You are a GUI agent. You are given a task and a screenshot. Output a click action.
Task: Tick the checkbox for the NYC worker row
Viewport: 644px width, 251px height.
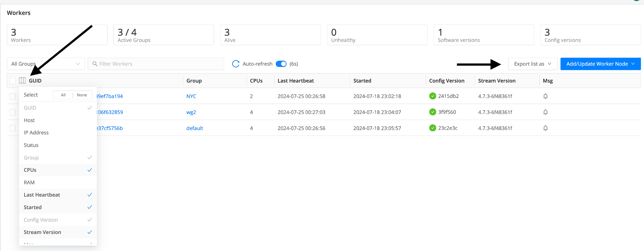tap(13, 96)
